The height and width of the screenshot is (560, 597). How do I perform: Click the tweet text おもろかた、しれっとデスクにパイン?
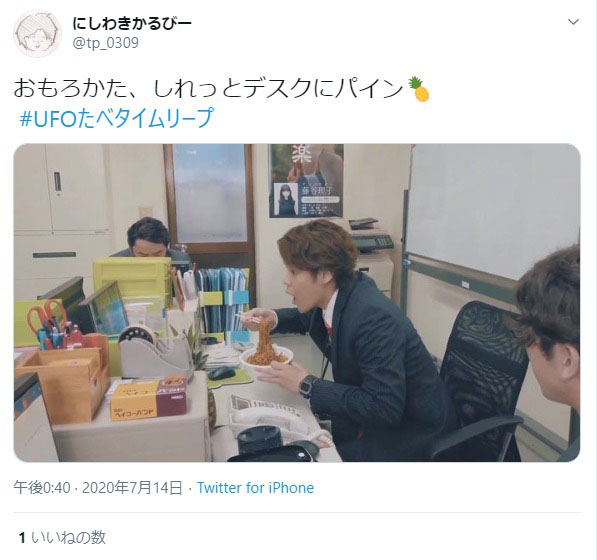click(208, 89)
